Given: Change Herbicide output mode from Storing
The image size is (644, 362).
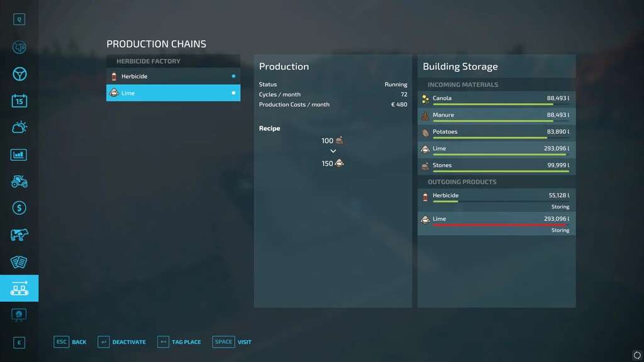Looking at the screenshot, I should point(560,207).
